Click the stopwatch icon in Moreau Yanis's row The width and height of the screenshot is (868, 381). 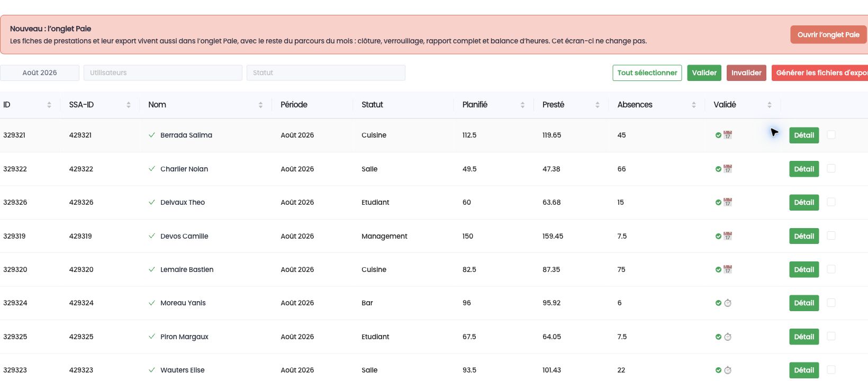[x=728, y=303]
